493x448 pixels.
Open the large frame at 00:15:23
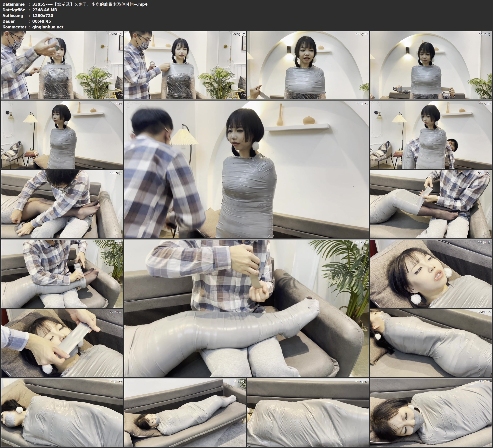click(x=246, y=169)
